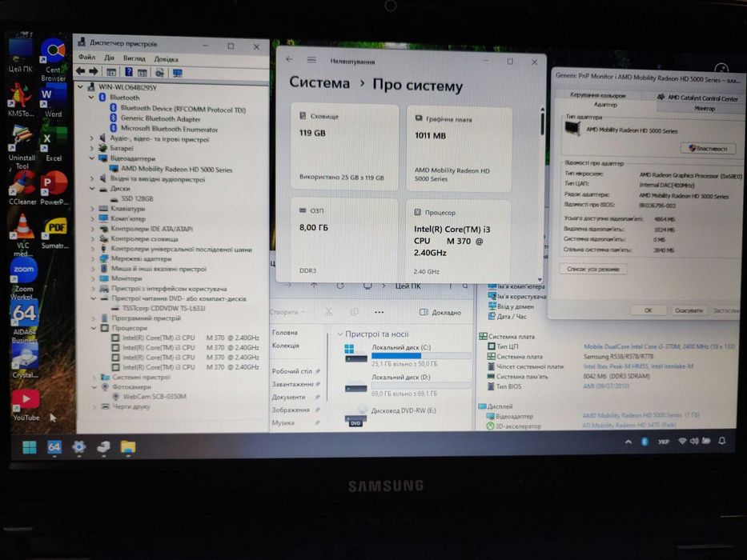Image resolution: width=747 pixels, height=560 pixels.
Task: Click the Сховище 119 GB card in Settings
Action: 344,147
